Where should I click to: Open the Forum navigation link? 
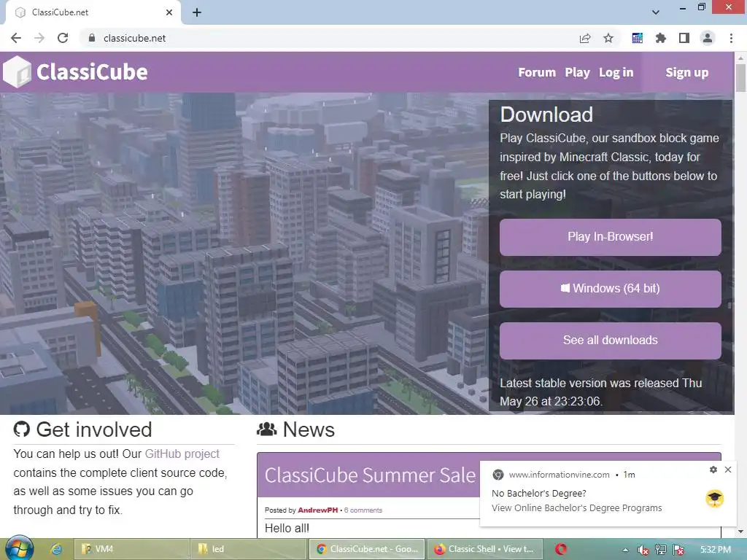[537, 72]
